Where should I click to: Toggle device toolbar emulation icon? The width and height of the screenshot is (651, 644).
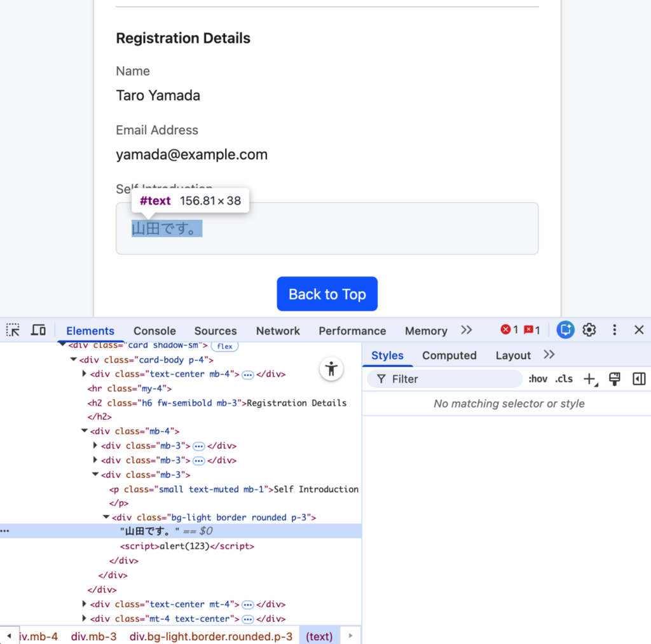tap(38, 330)
